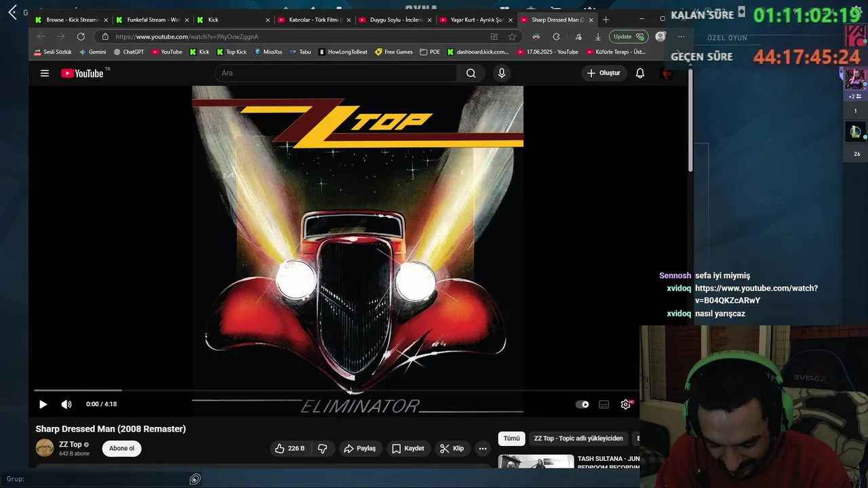
Task: Open the Gemini bookmark
Action: click(93, 52)
